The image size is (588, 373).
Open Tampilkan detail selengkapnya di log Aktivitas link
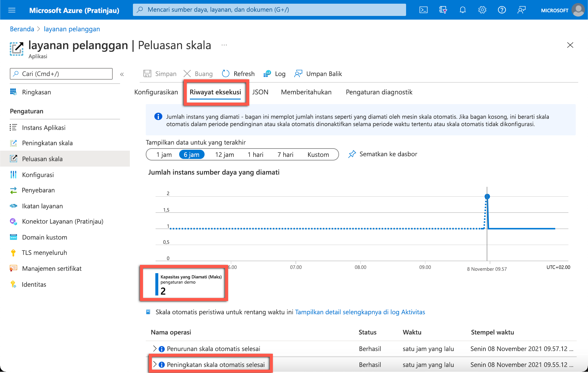pos(360,312)
